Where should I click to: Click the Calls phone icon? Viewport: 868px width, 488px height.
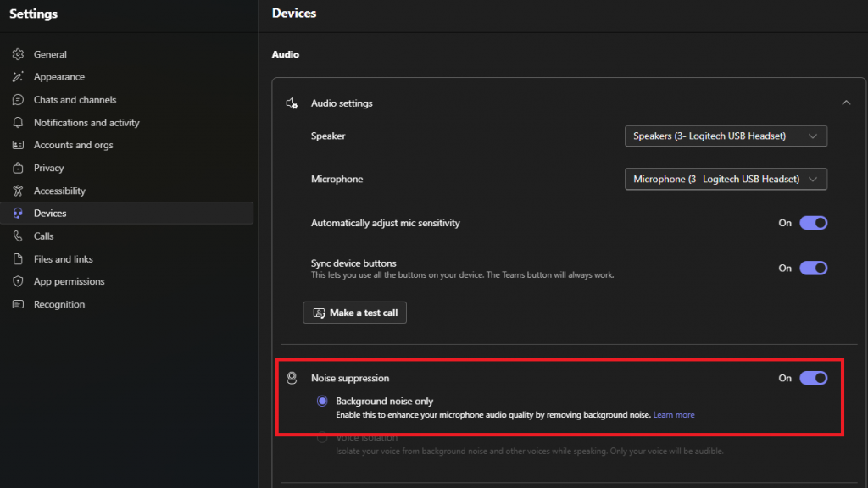18,236
